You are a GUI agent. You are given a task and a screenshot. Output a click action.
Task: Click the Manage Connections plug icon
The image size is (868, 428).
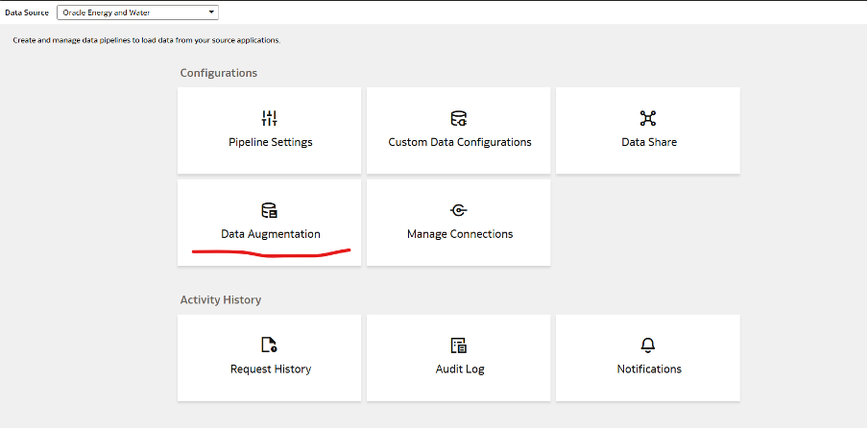459,210
